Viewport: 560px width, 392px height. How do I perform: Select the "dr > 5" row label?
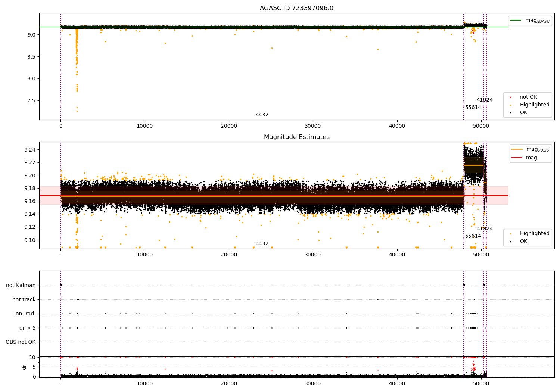point(28,328)
